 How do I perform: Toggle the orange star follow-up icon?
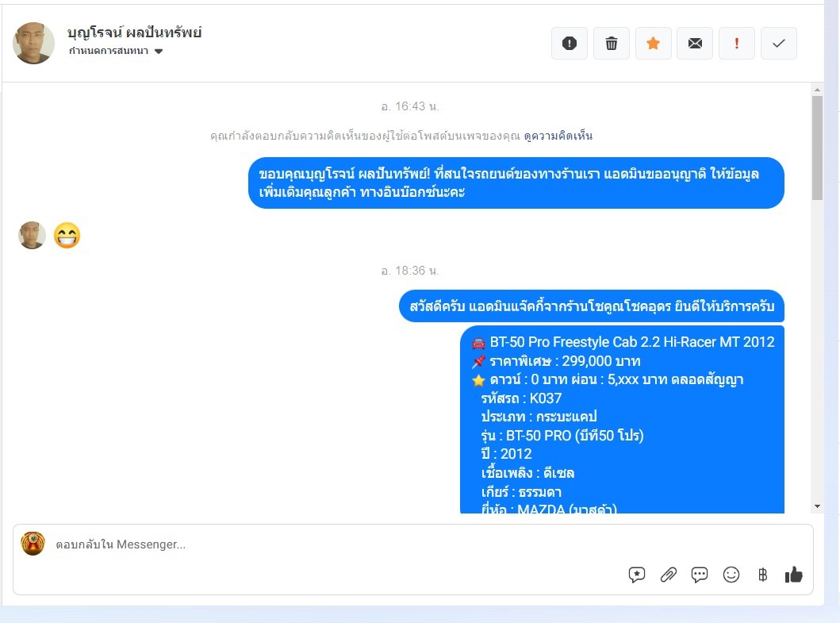click(x=653, y=44)
